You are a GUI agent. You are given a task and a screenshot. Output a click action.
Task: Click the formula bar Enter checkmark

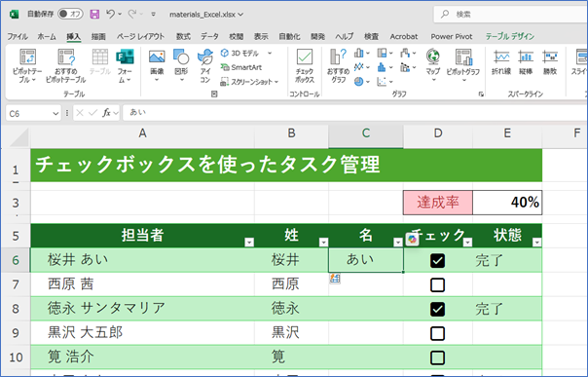(x=93, y=113)
